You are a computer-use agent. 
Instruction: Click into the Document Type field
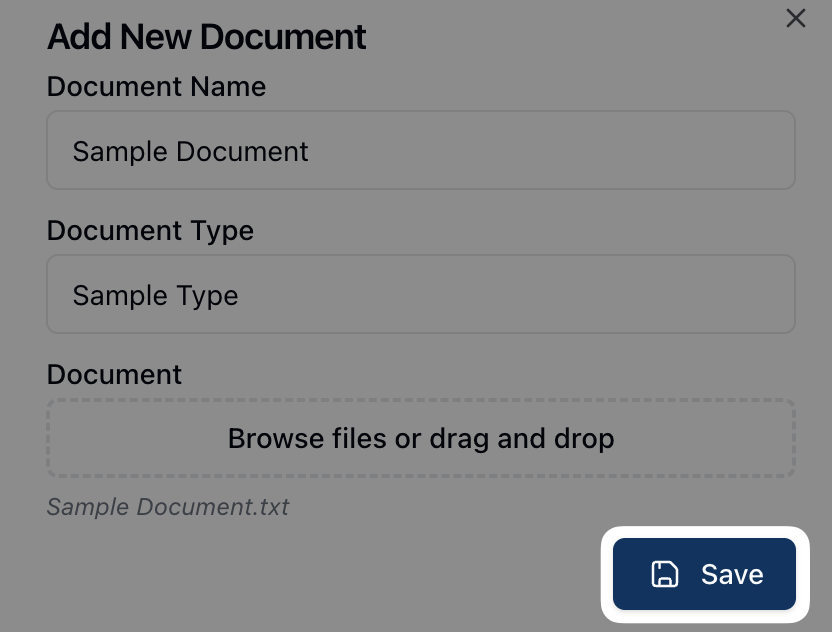click(420, 294)
